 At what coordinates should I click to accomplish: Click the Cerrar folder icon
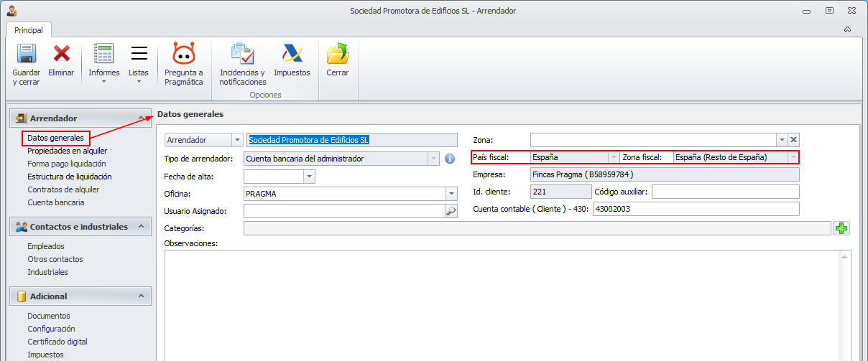click(x=337, y=54)
